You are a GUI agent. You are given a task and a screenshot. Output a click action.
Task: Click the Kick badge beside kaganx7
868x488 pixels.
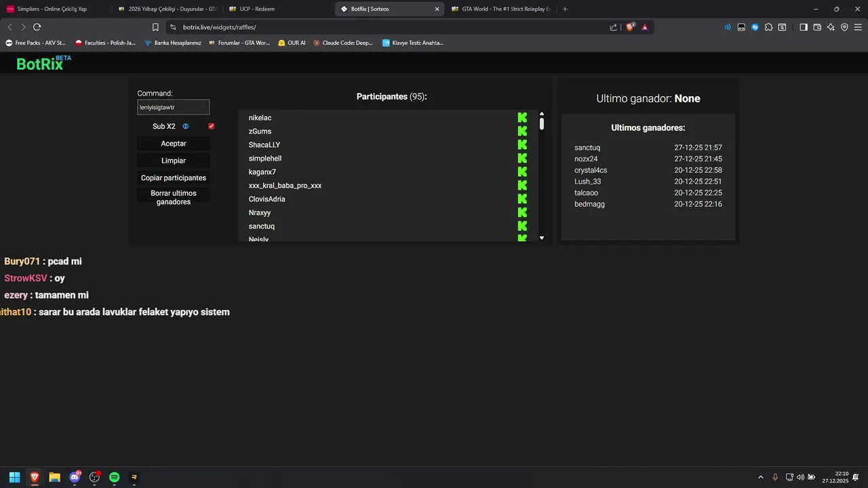(x=522, y=172)
